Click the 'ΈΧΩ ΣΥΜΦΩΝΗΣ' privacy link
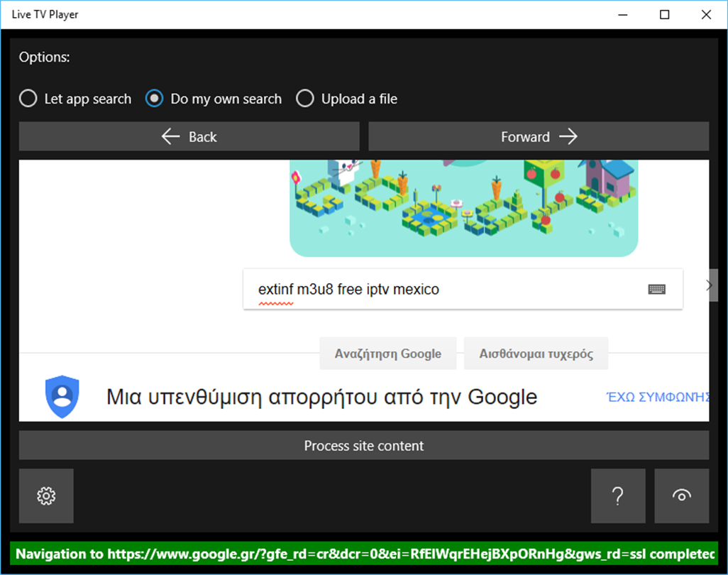This screenshot has width=728, height=575. (x=658, y=397)
